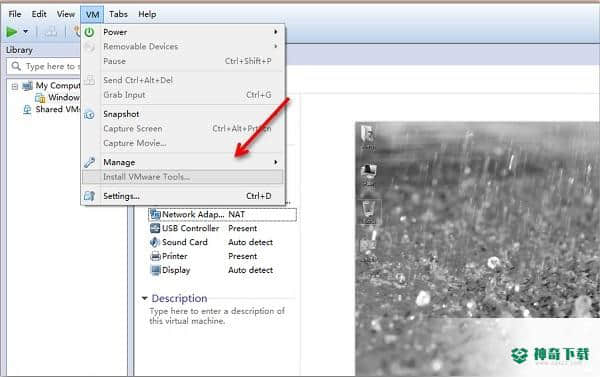Expand Manage submenu arrow

(x=276, y=162)
